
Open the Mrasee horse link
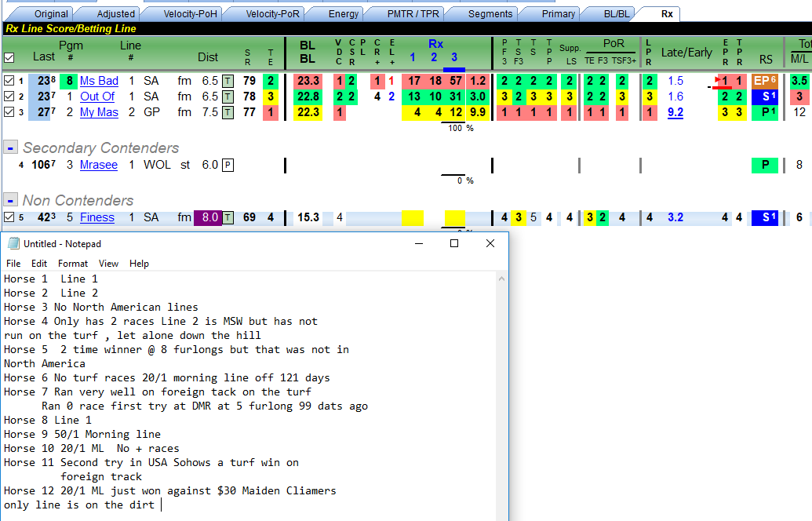(x=98, y=166)
